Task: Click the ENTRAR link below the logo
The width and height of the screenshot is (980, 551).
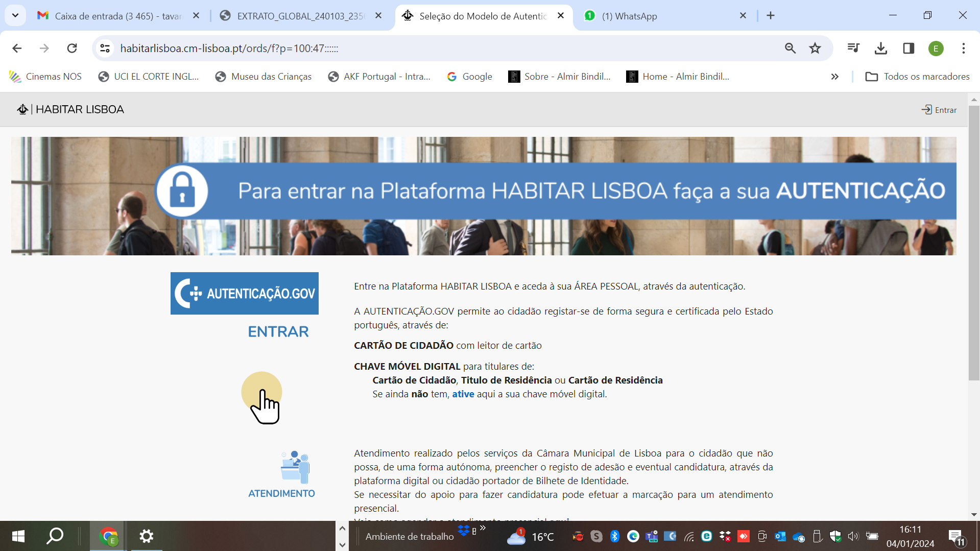Action: [278, 331]
